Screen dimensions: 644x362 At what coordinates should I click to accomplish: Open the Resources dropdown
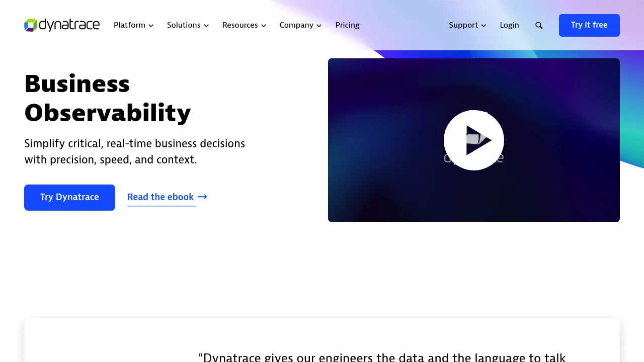click(244, 25)
